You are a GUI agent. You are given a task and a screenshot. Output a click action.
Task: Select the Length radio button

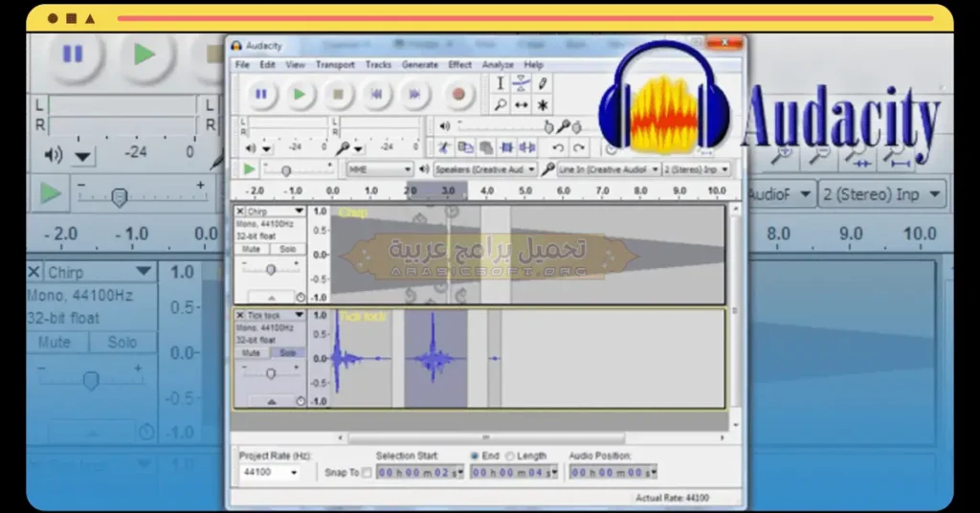[x=510, y=457]
